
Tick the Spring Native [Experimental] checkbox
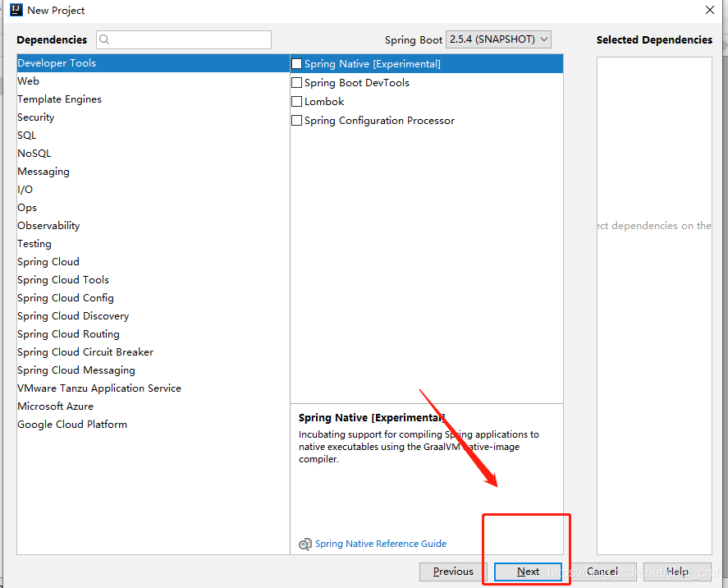click(x=296, y=63)
